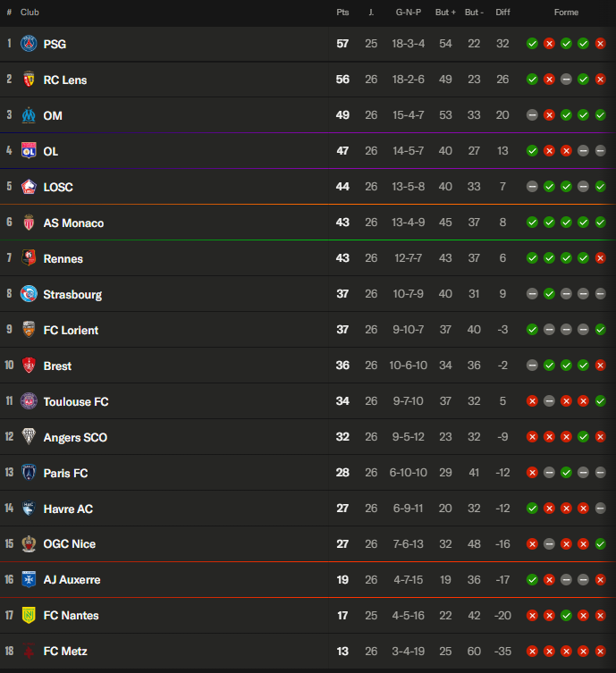Sort table by Pts column header
Viewport: 616px width, 673px height.
coord(342,13)
